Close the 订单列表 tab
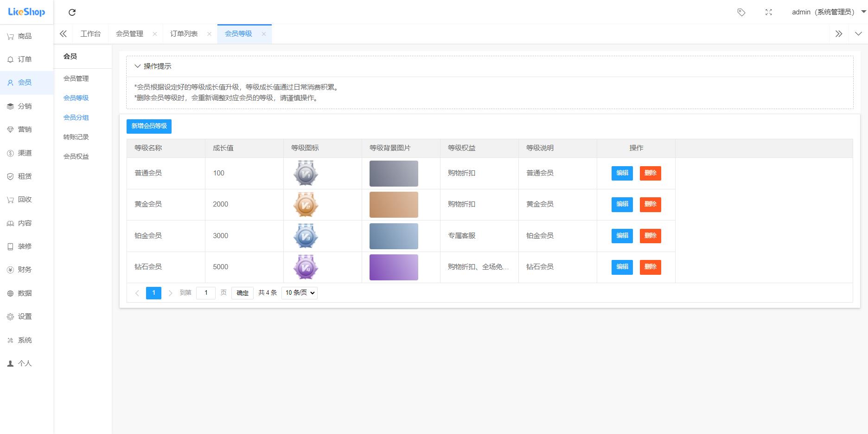The width and height of the screenshot is (868, 434). 209,34
